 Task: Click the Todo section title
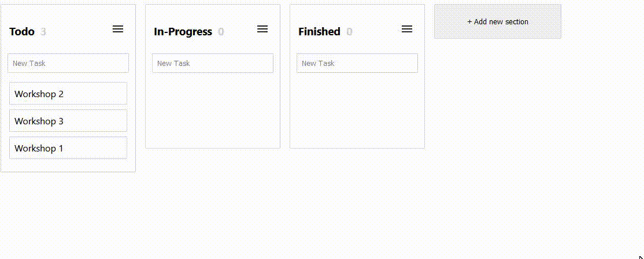22,32
